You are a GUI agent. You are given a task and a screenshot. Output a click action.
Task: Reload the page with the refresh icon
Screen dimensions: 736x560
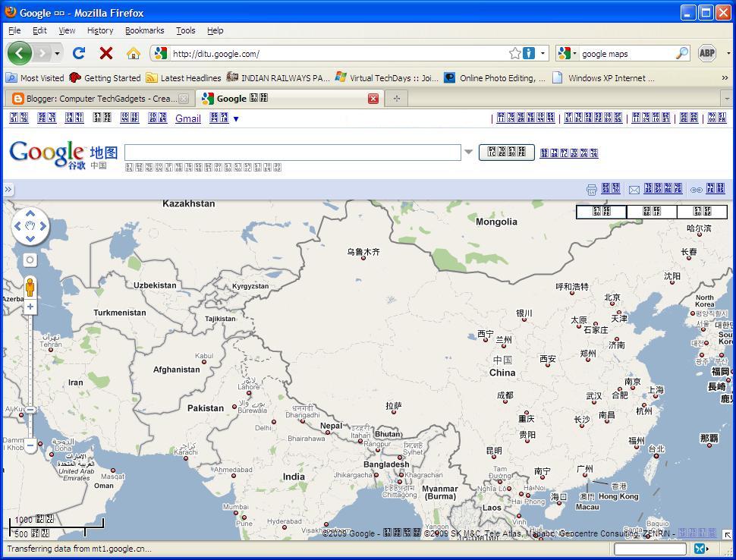78,53
